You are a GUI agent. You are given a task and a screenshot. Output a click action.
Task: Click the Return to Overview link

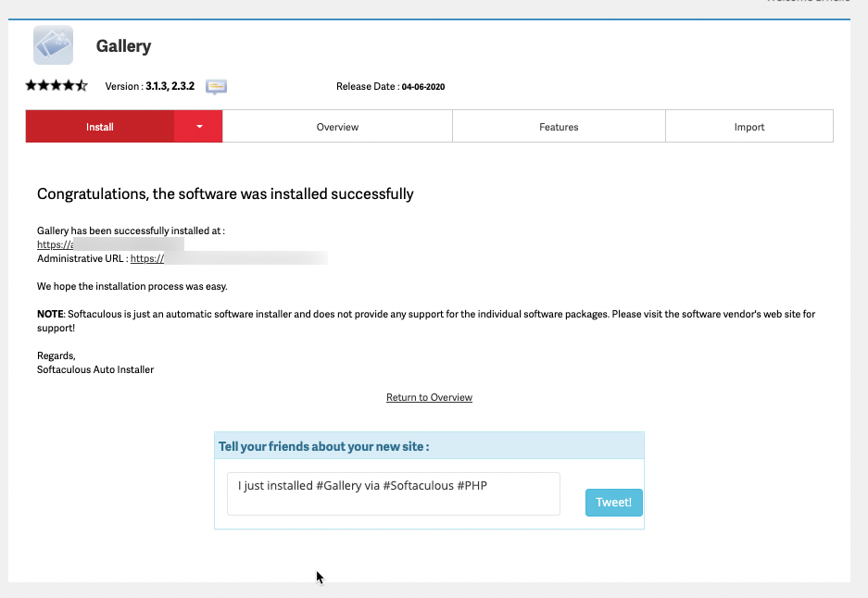point(429,397)
